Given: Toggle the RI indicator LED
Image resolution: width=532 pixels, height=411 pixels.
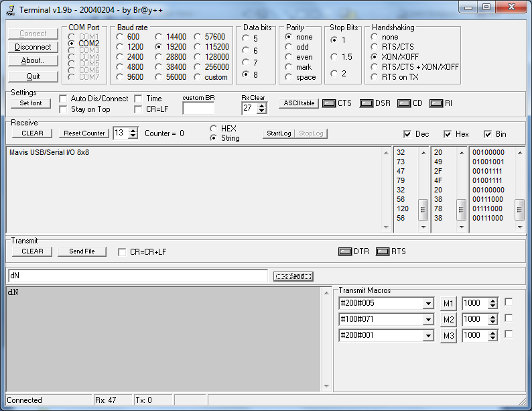Looking at the screenshot, I should point(436,103).
